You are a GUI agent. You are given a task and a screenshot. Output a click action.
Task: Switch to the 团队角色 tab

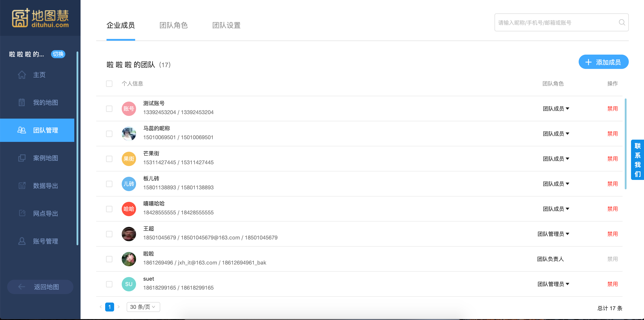173,25
